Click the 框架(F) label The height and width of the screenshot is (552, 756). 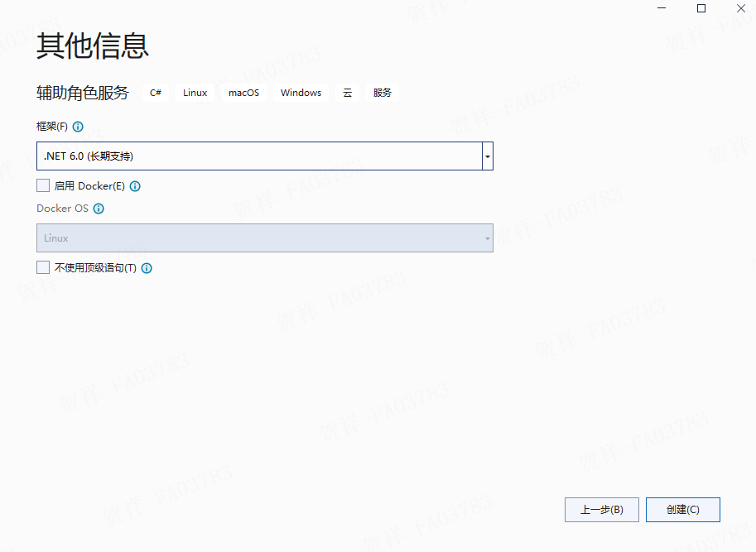(52, 127)
